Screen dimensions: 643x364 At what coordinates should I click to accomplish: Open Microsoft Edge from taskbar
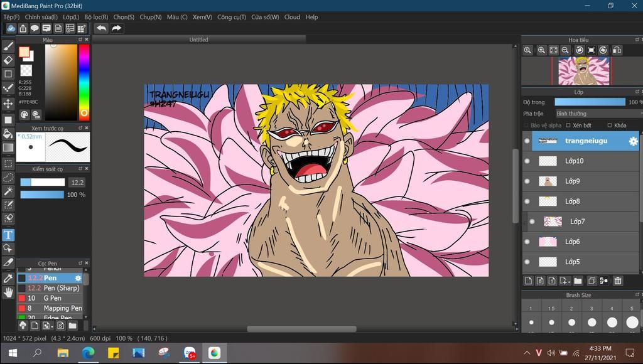(x=88, y=353)
